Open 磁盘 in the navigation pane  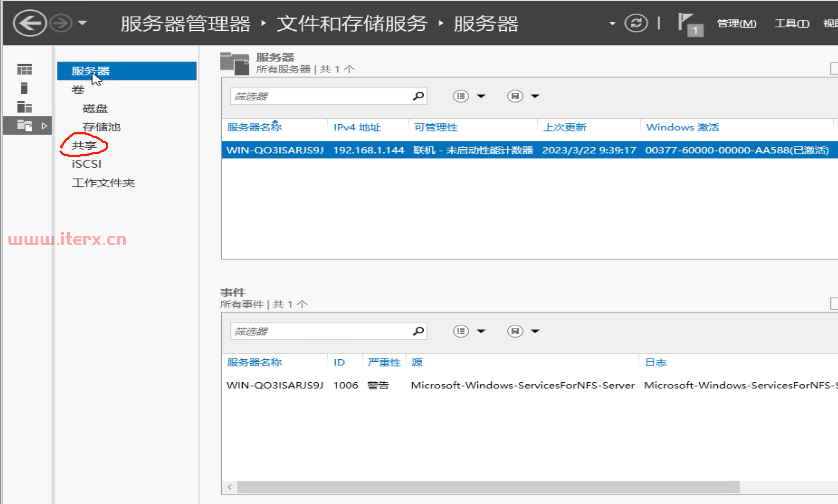95,108
